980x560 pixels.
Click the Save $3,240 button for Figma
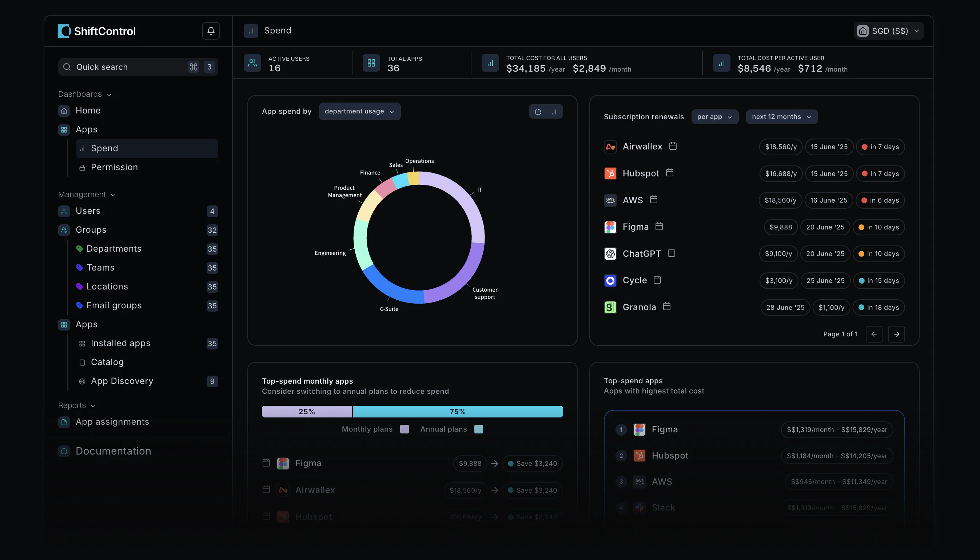[532, 464]
